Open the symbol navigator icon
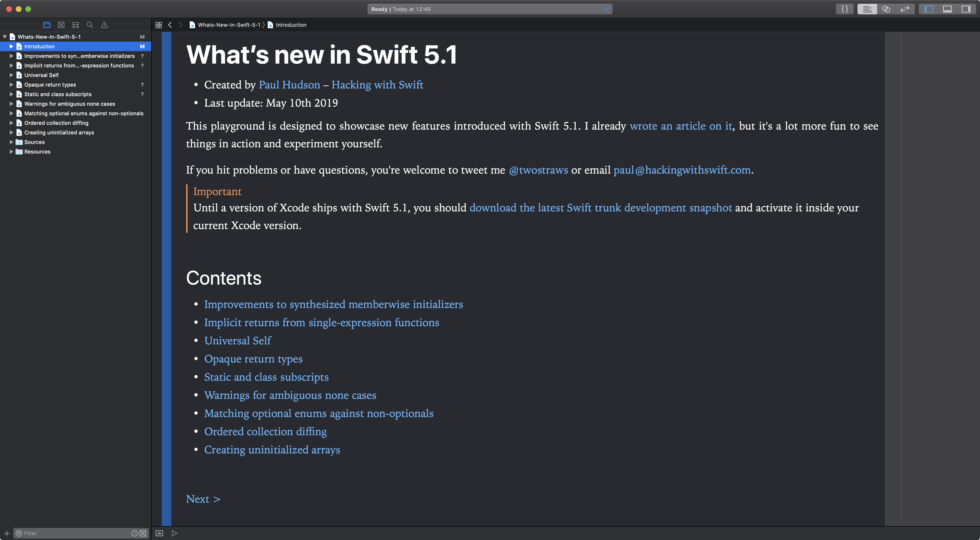This screenshot has width=980, height=540. coord(75,25)
